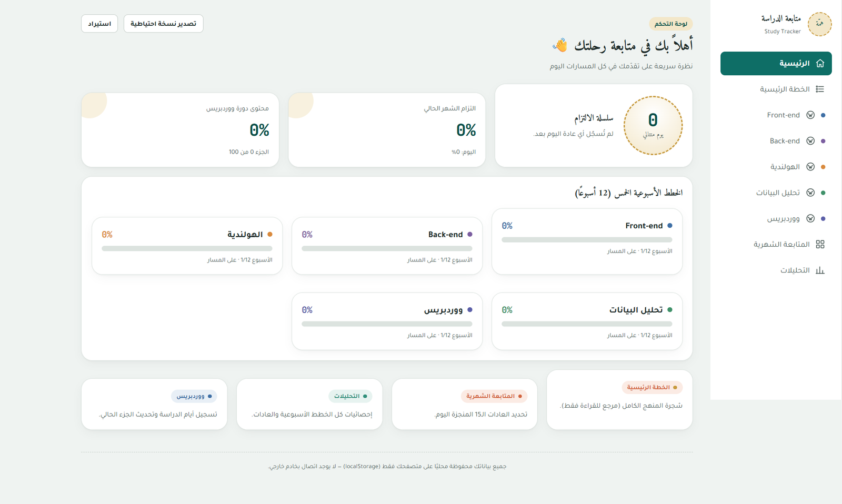Viewport: 842px width, 504px height.
Task: Click the 0% value on the الهولندية card
Action: pos(107,235)
